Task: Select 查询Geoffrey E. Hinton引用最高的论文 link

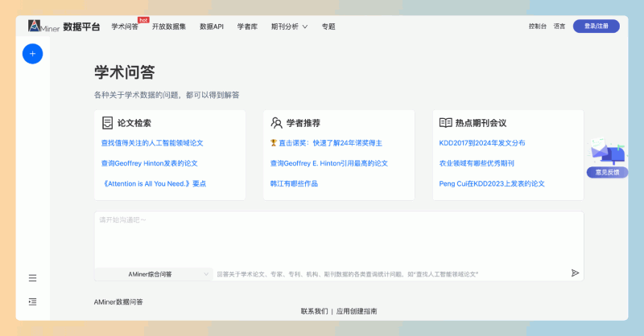Action: [329, 163]
